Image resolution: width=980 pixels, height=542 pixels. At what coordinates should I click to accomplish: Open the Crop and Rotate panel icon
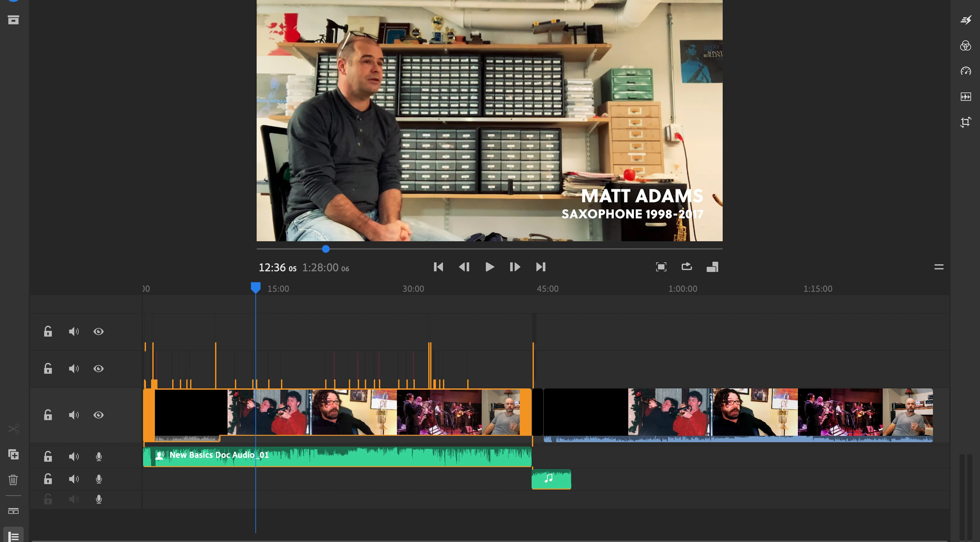point(965,122)
